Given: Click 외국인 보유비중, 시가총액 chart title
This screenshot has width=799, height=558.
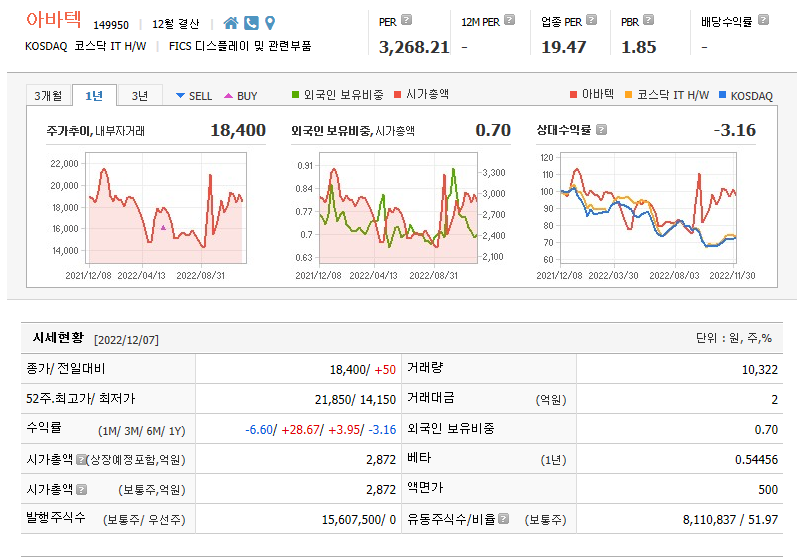Looking at the screenshot, I should coord(353,131).
